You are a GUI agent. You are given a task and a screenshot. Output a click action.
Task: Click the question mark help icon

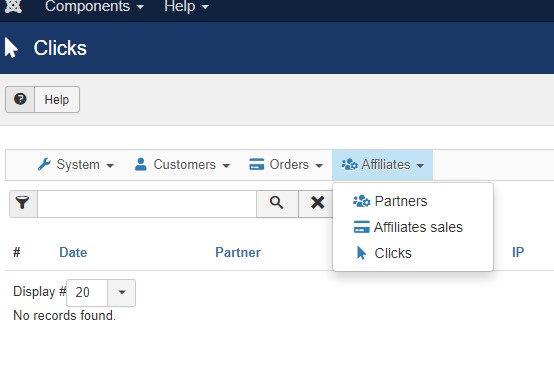pos(20,99)
